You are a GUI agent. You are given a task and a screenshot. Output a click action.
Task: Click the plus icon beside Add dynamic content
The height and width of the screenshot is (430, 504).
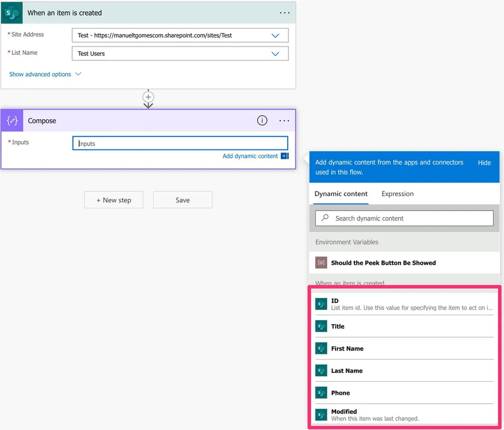point(284,156)
